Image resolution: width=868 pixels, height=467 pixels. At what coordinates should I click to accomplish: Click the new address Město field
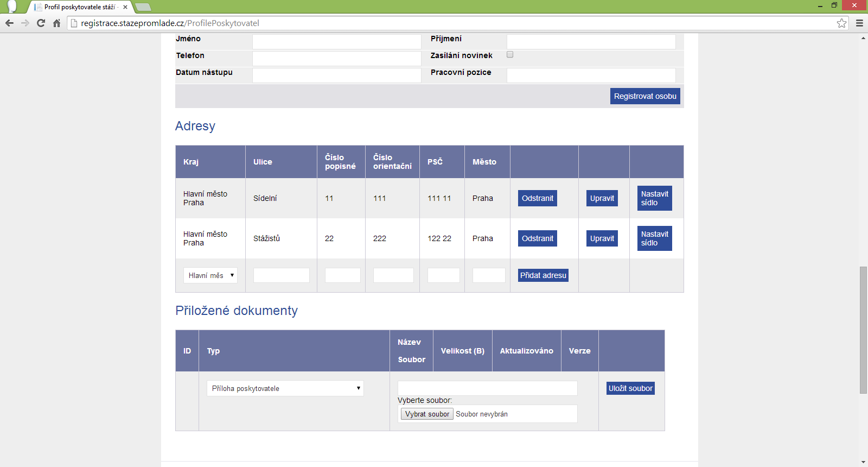489,275
